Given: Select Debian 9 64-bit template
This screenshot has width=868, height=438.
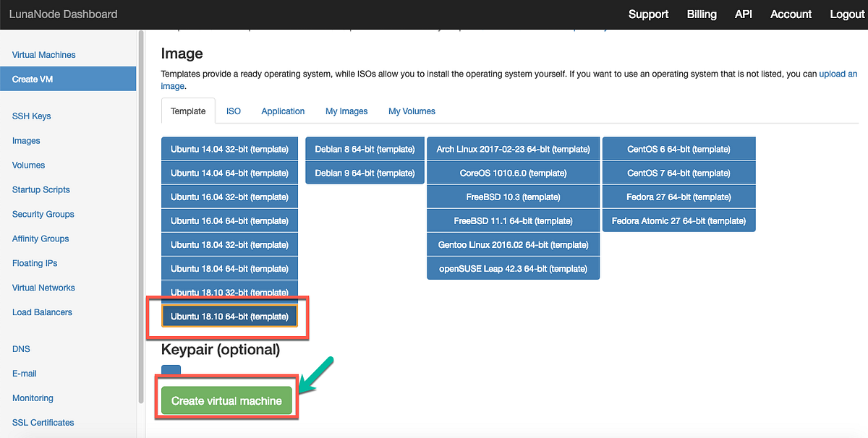Looking at the screenshot, I should click(x=365, y=173).
